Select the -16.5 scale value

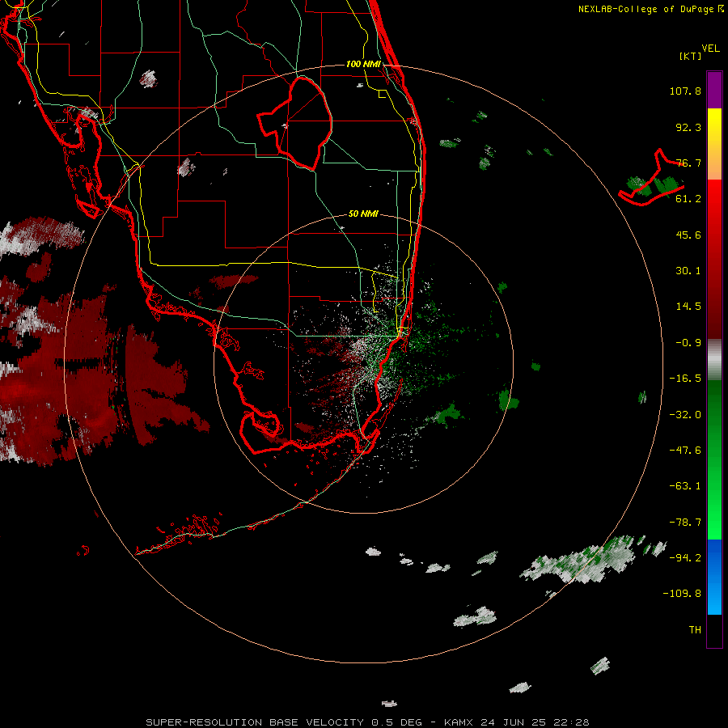(685, 379)
